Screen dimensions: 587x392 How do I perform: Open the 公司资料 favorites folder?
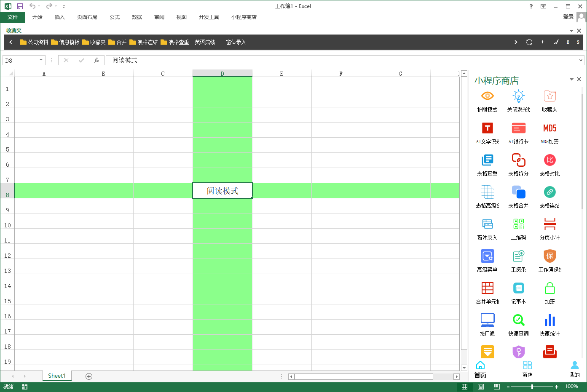click(34, 42)
